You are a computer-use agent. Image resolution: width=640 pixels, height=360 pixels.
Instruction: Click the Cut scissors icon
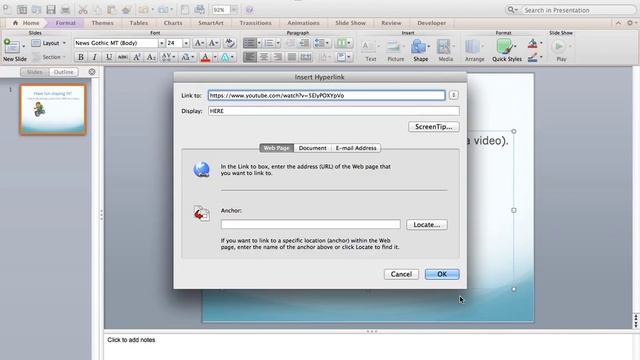83,10
